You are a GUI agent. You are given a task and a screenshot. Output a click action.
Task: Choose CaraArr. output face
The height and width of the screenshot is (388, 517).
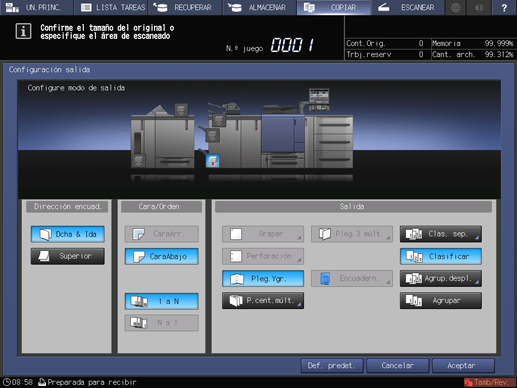click(162, 234)
